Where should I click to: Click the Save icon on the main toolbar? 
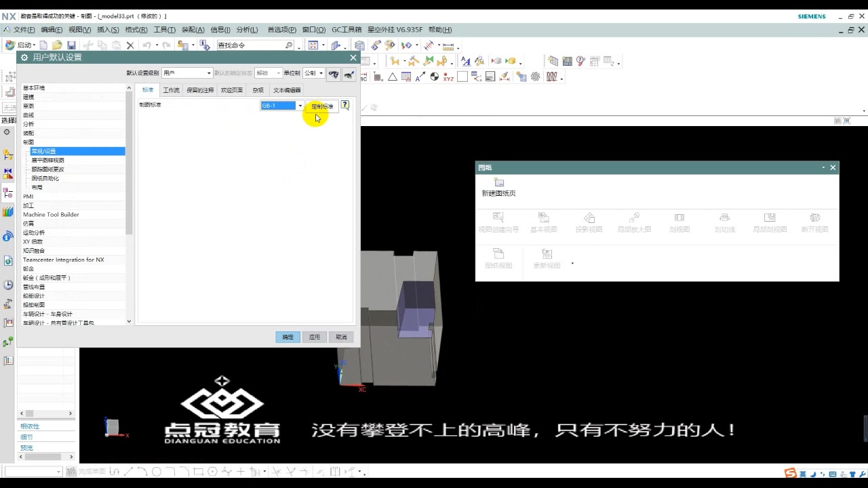click(x=71, y=45)
